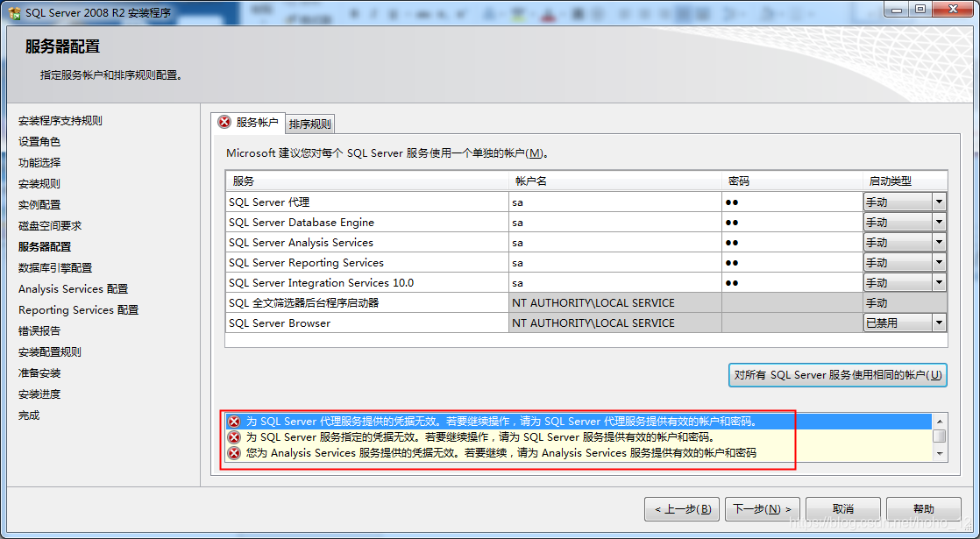Click the 帐户名 column header
Viewport: 980px width, 539px height.
click(615, 181)
